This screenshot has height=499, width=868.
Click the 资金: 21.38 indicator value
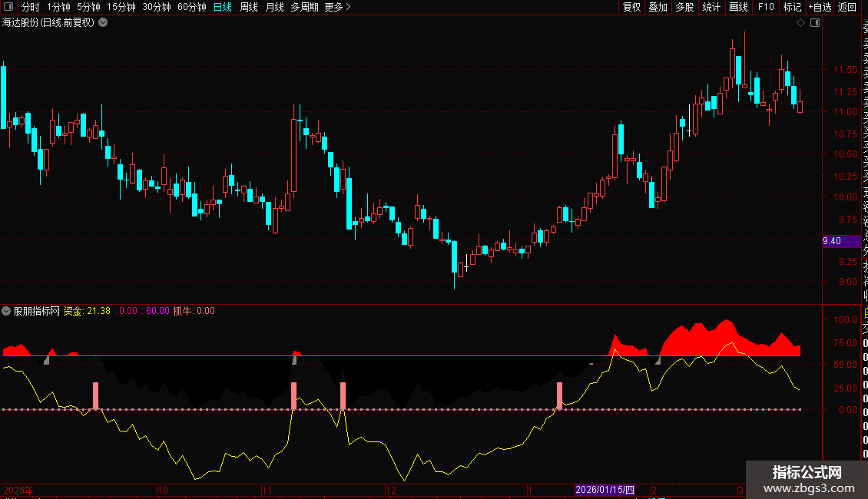point(87,311)
